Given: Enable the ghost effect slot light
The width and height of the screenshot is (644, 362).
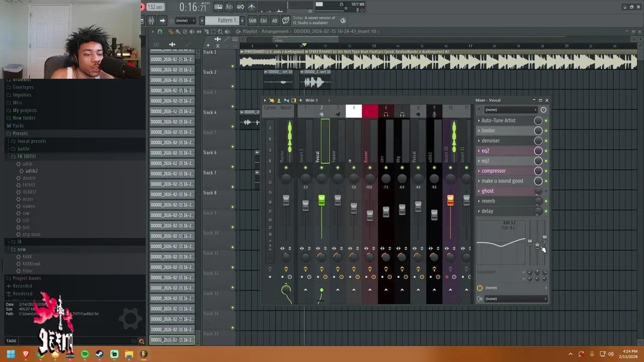Looking at the screenshot, I should click(546, 191).
